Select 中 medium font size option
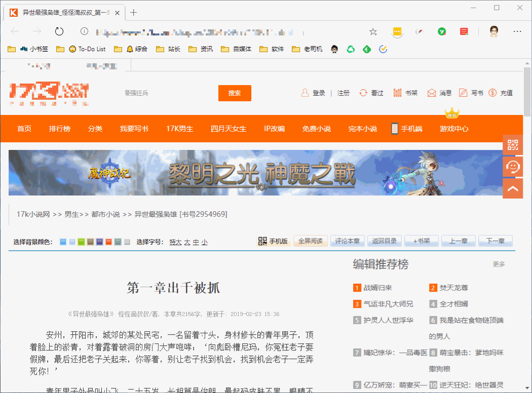This screenshot has width=532, height=393. point(196,242)
